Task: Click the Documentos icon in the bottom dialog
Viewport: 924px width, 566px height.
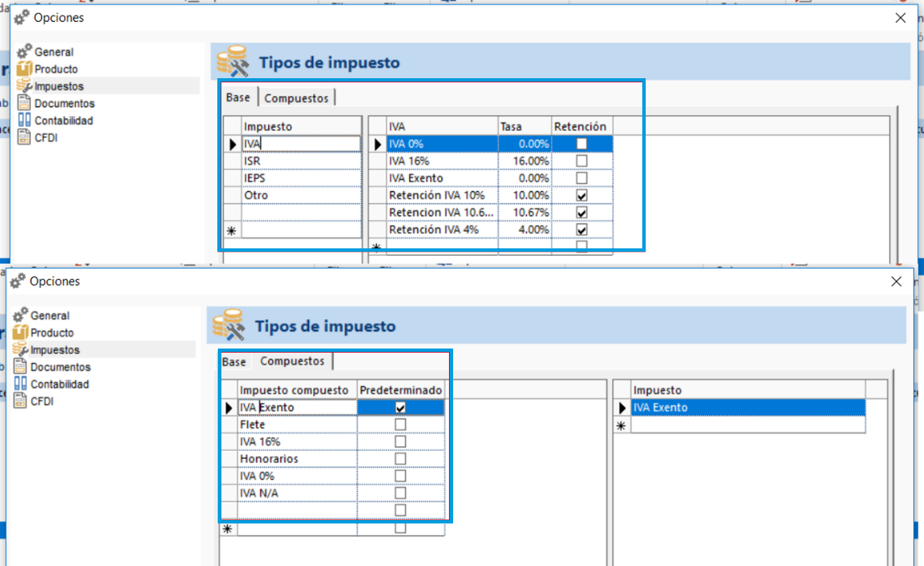Action: coord(21,367)
